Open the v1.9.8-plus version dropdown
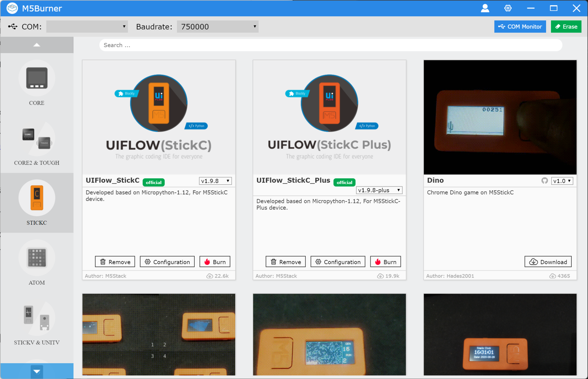 [379, 190]
